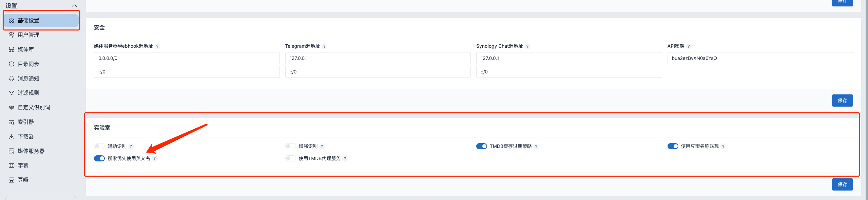
Task: Click the download icon for 下载器
Action: pos(12,137)
